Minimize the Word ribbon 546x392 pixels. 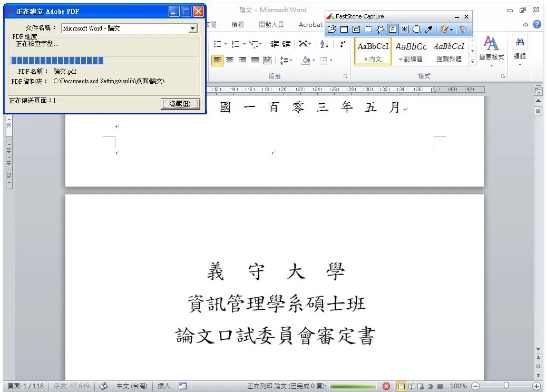tap(526, 24)
